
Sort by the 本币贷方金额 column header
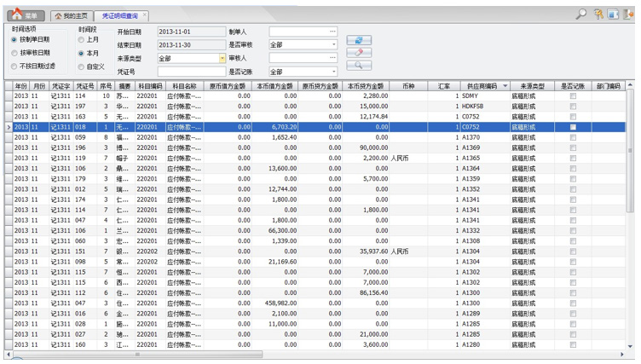366,86
